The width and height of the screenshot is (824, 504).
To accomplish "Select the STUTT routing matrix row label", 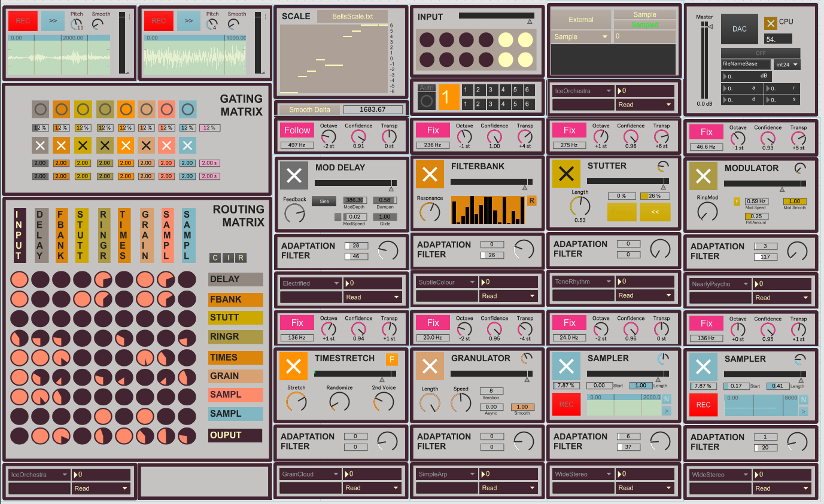I will click(236, 317).
